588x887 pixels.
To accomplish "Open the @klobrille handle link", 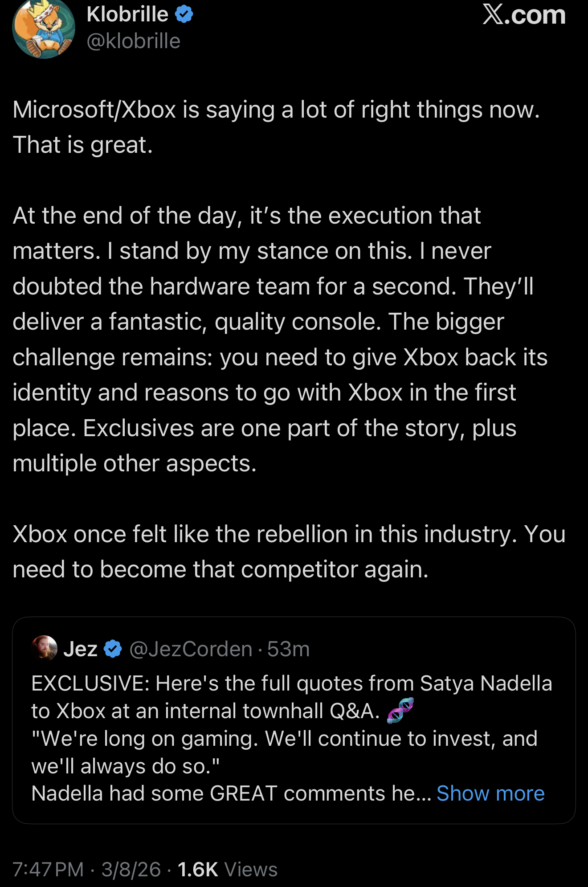I will point(134,41).
